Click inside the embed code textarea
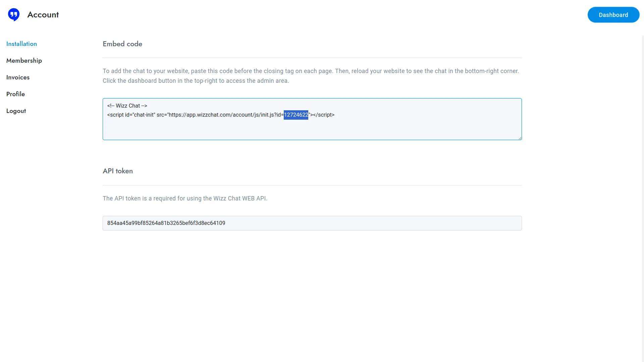644x362 pixels. [312, 129]
